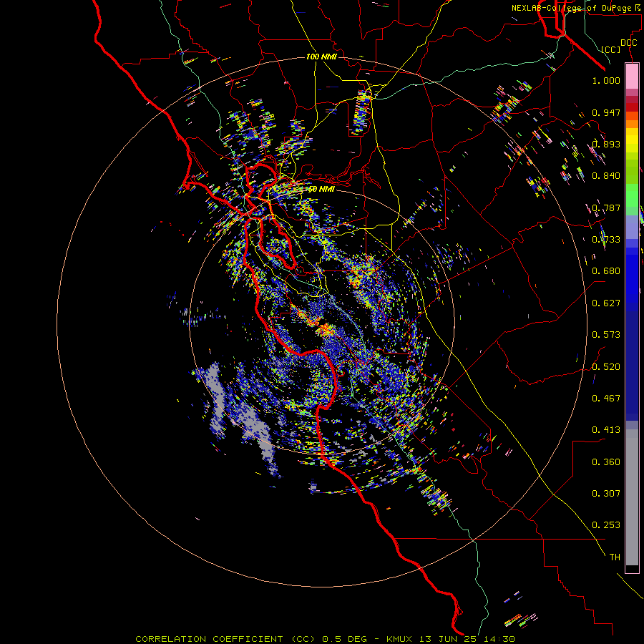
Task: Click the 0.413 color scale value
Action: click(606, 430)
